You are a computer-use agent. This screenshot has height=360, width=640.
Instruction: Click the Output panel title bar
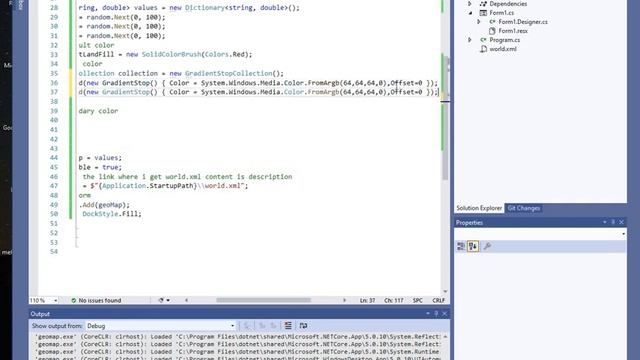(x=239, y=313)
